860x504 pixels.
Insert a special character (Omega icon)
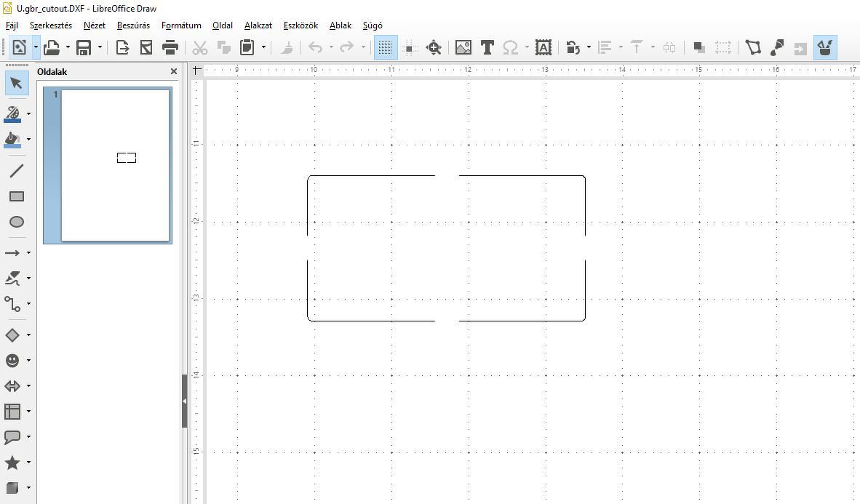coord(511,48)
